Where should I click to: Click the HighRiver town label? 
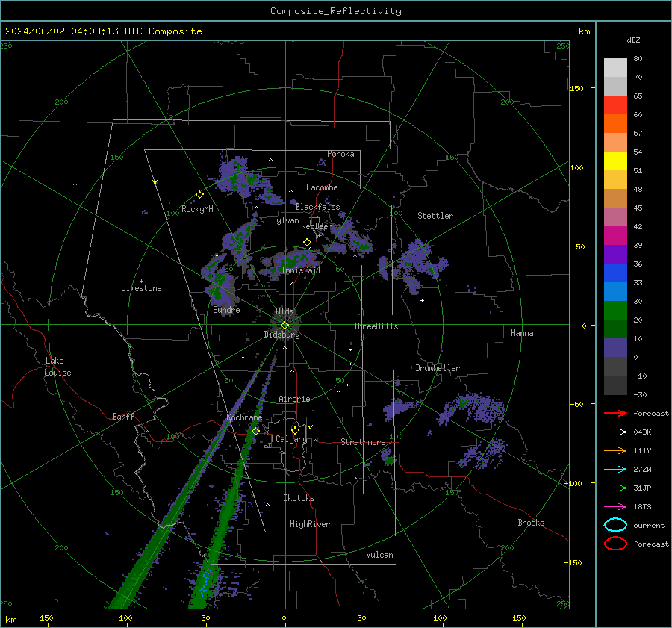(310, 524)
